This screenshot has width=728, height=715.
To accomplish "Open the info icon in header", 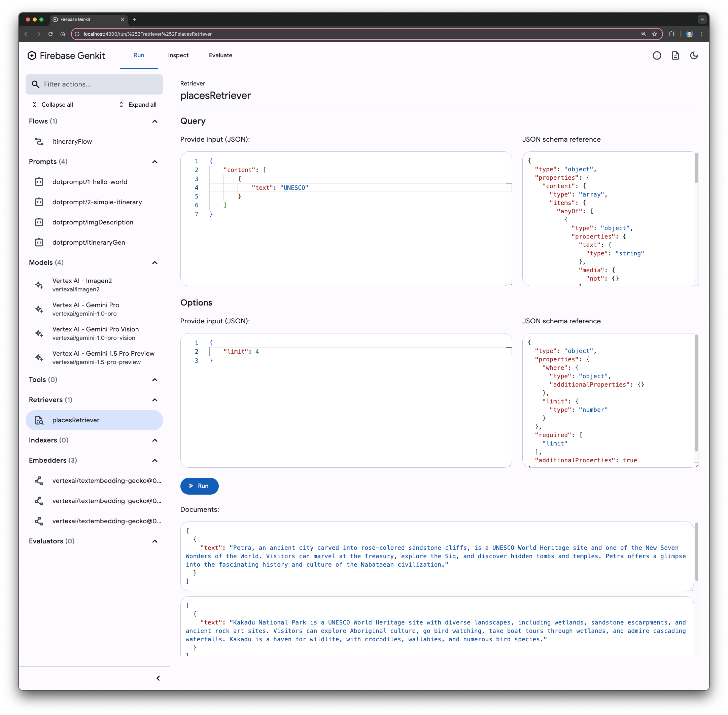I will (656, 56).
